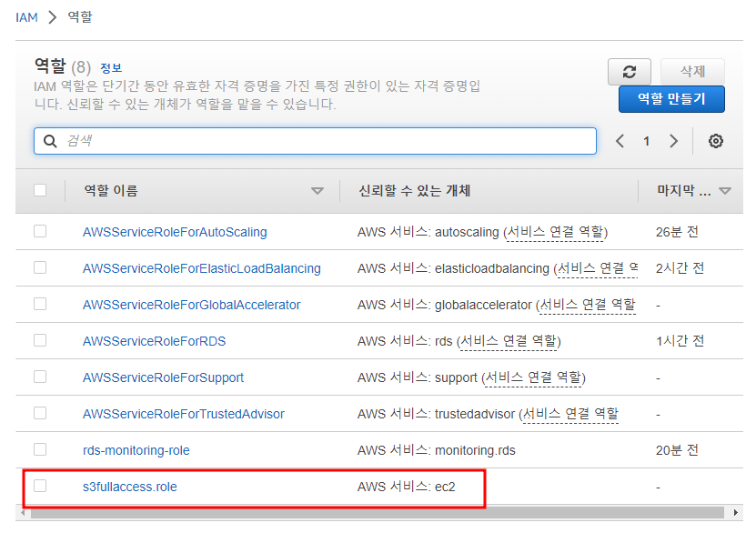Click 서비스 연결 역할 in support row
This screenshot has height=533, width=756.
point(533,377)
